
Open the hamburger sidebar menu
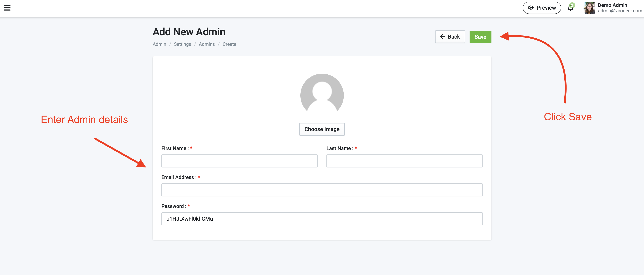(7, 8)
